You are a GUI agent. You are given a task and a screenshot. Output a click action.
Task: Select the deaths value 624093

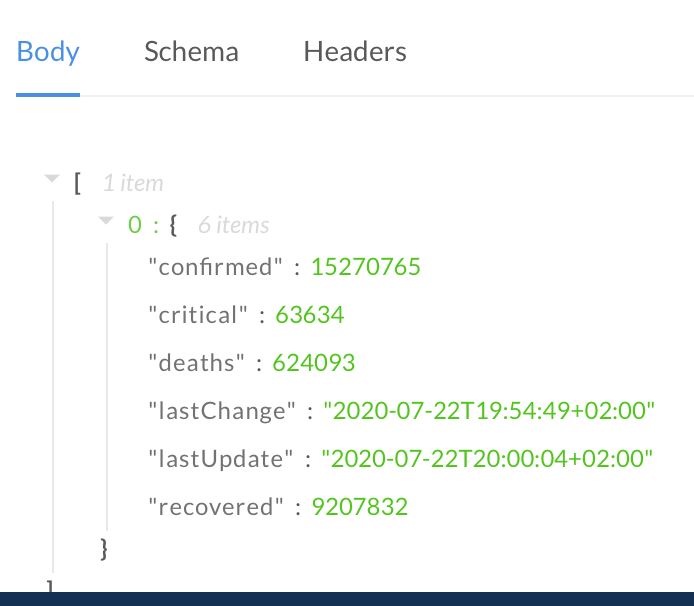(313, 363)
